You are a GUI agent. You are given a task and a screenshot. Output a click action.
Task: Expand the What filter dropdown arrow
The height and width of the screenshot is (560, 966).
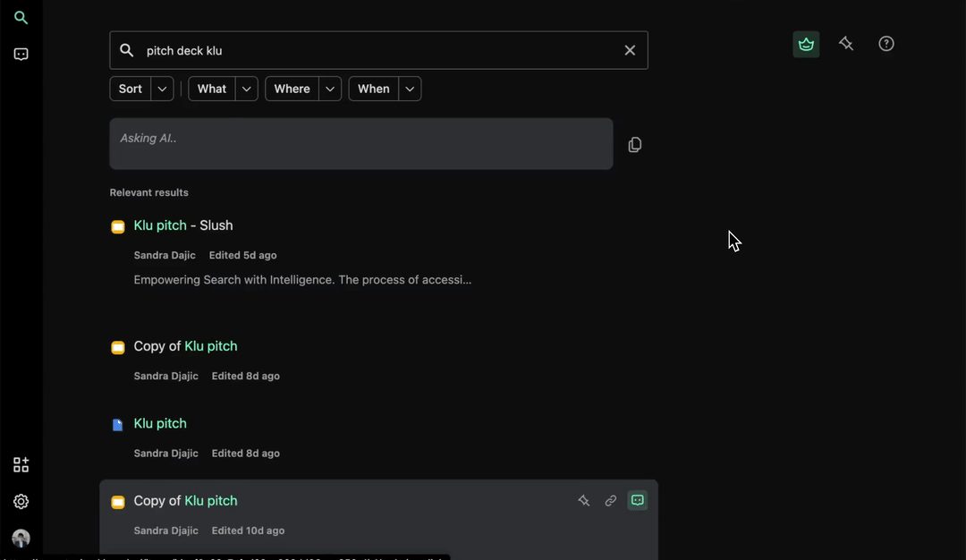247,89
